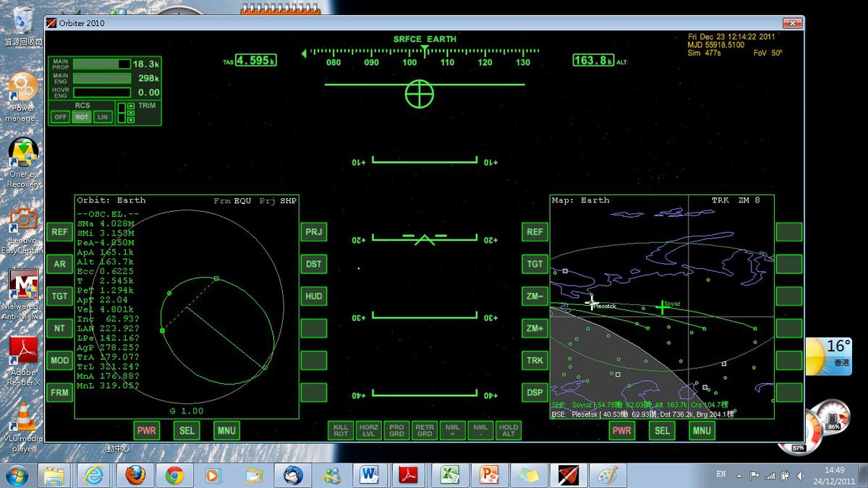The height and width of the screenshot is (488, 868).
Task: Toggle PWR under the left Orbit MFD
Action: (147, 430)
